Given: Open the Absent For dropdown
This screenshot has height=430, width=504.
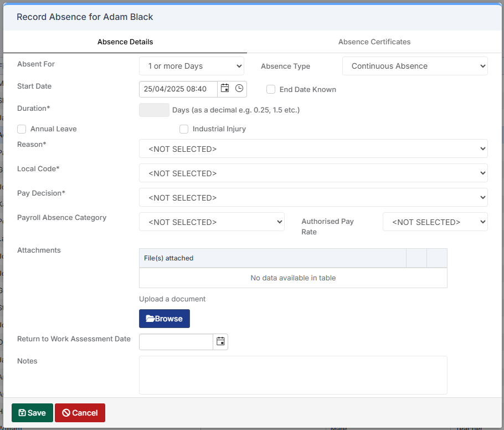Looking at the screenshot, I should tap(192, 66).
